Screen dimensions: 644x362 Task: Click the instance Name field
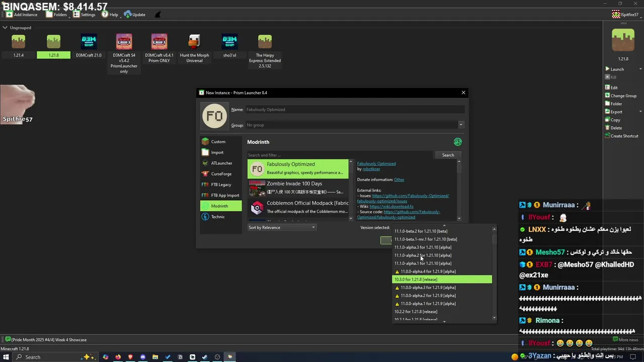(354, 110)
